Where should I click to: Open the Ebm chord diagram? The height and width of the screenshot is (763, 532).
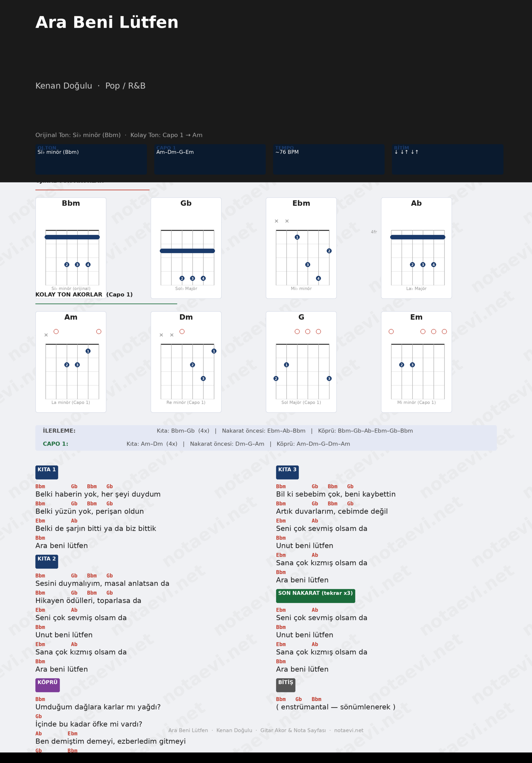pos(301,248)
